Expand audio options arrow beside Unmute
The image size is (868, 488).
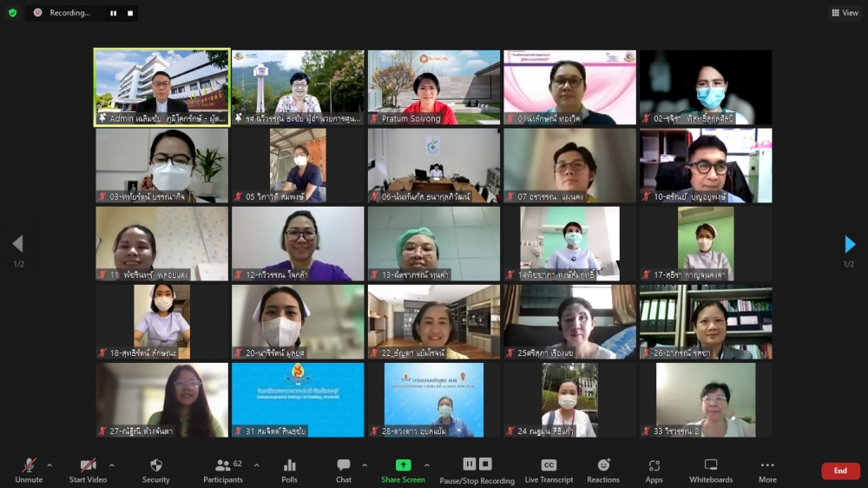(49, 465)
